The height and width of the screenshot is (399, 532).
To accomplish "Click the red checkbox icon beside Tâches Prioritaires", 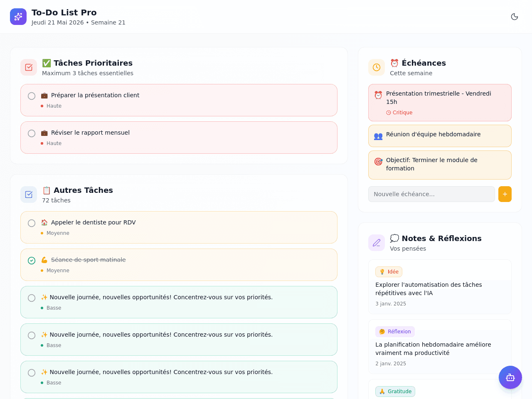I will click(29, 67).
